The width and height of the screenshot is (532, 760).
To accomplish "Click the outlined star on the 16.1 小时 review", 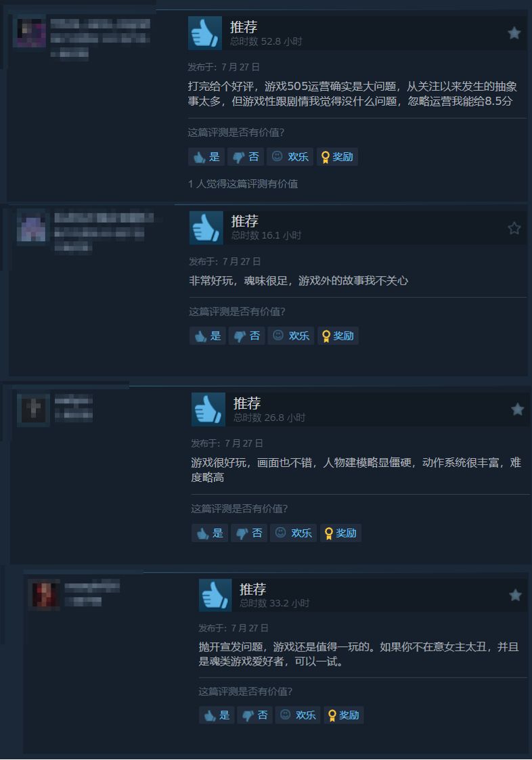I will [x=514, y=228].
